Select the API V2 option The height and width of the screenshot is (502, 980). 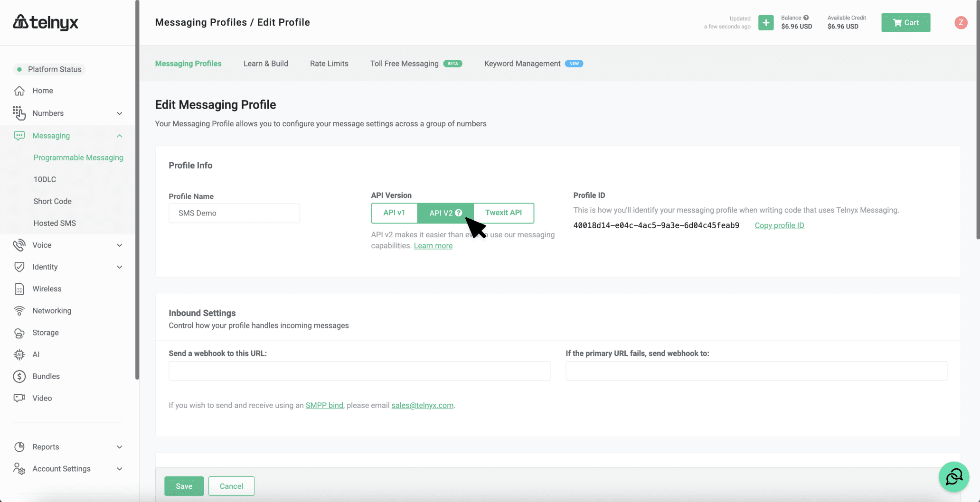click(x=440, y=213)
